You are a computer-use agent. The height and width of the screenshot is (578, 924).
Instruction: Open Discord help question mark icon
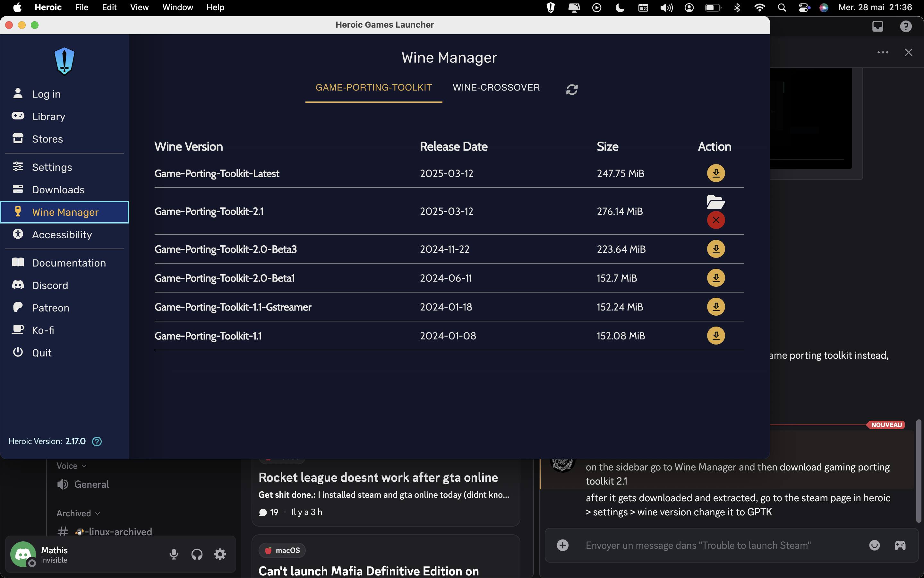(x=906, y=26)
